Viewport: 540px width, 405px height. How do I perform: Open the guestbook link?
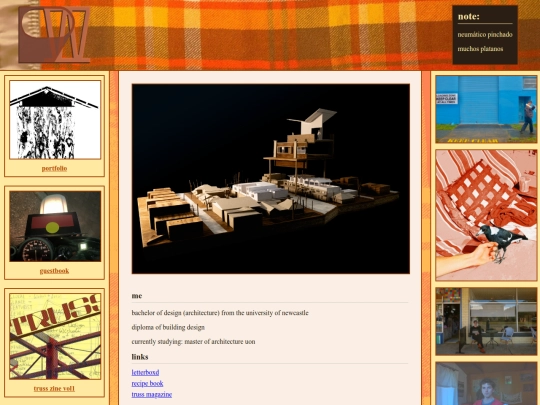click(54, 271)
